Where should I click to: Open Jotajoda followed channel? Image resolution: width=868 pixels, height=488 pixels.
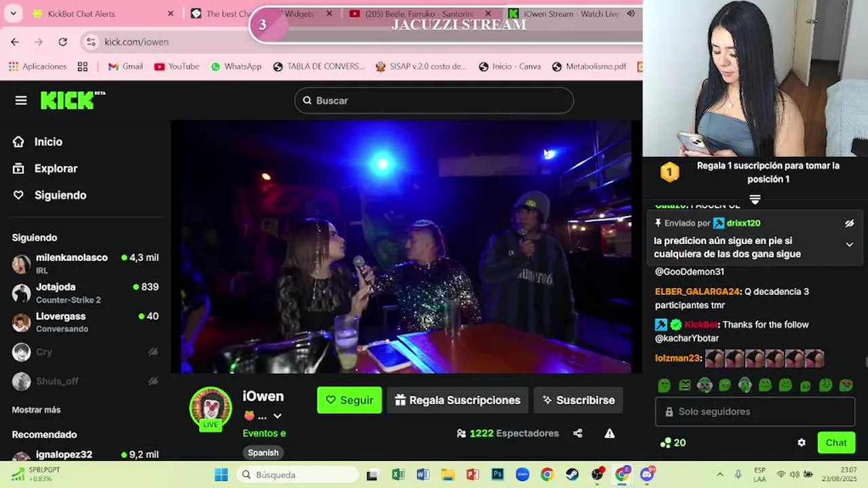point(85,293)
